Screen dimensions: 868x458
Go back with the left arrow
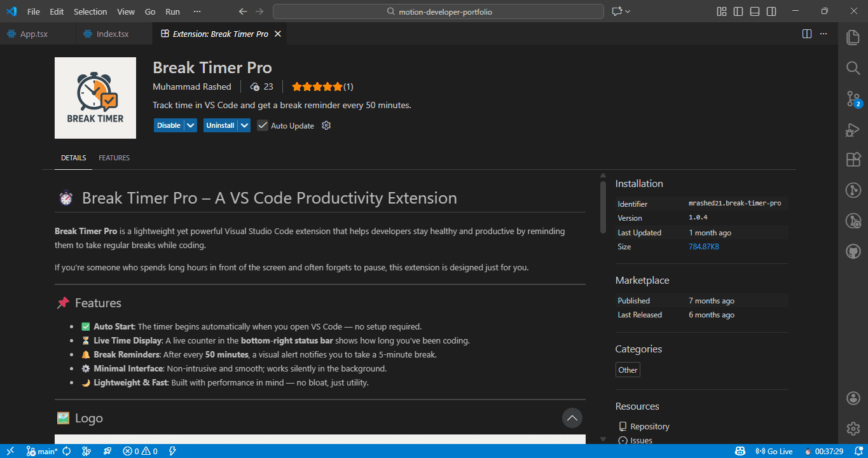click(x=243, y=11)
